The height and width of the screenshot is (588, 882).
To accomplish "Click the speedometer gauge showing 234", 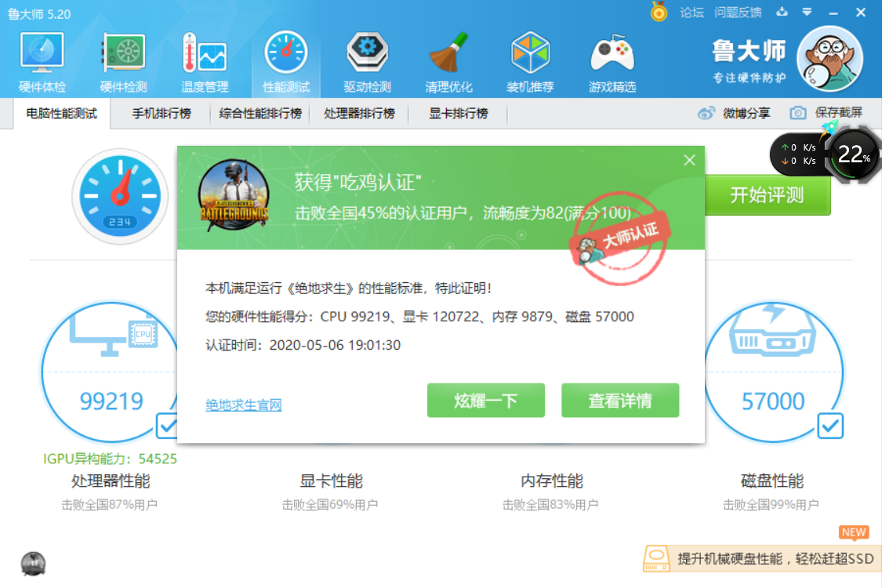I will point(120,196).
